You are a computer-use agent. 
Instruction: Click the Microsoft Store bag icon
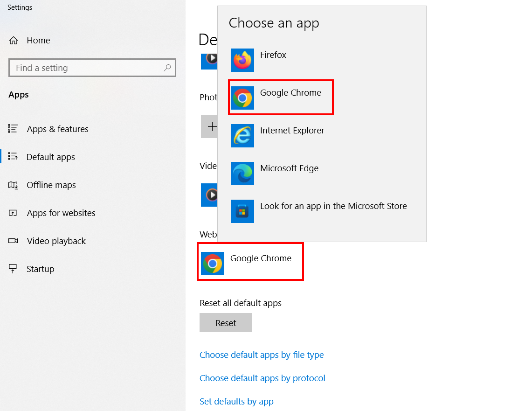[242, 211]
